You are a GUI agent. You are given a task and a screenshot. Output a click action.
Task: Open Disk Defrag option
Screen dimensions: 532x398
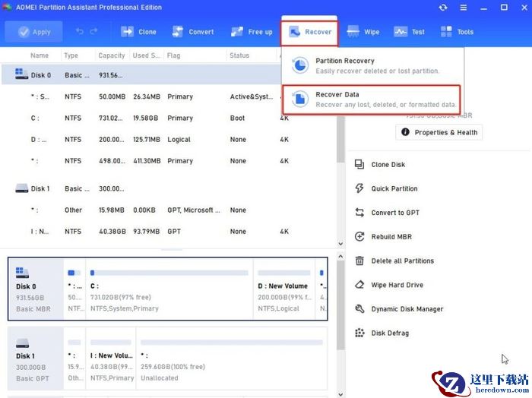(x=390, y=333)
